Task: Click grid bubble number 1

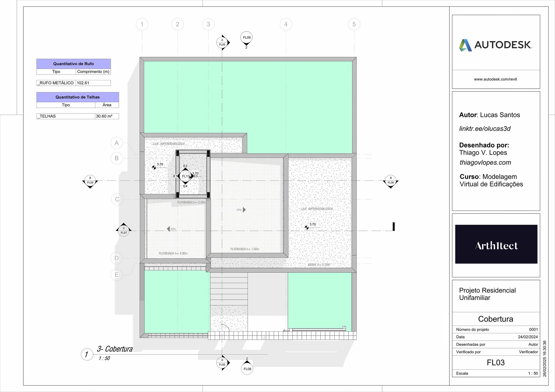Action: [142, 24]
